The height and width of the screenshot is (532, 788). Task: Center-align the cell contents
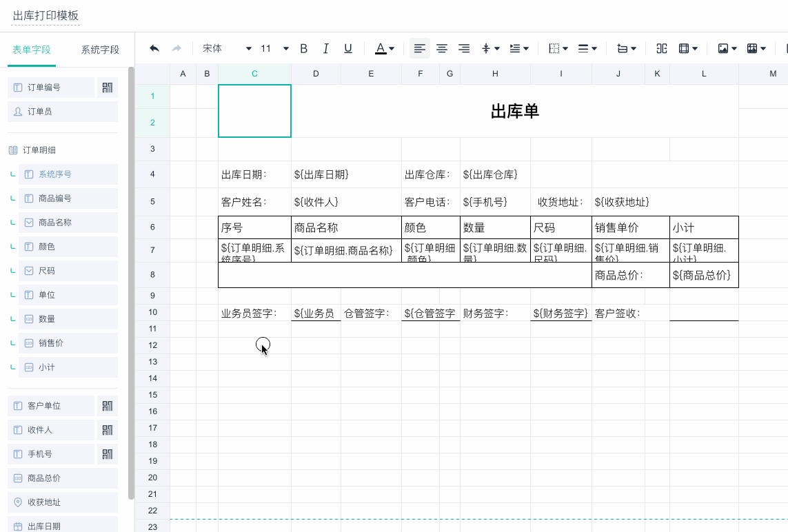click(442, 48)
